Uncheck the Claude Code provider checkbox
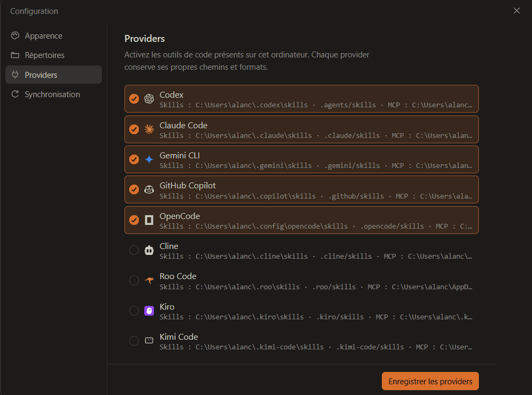Screen dimensions: 532x395 (x=134, y=129)
